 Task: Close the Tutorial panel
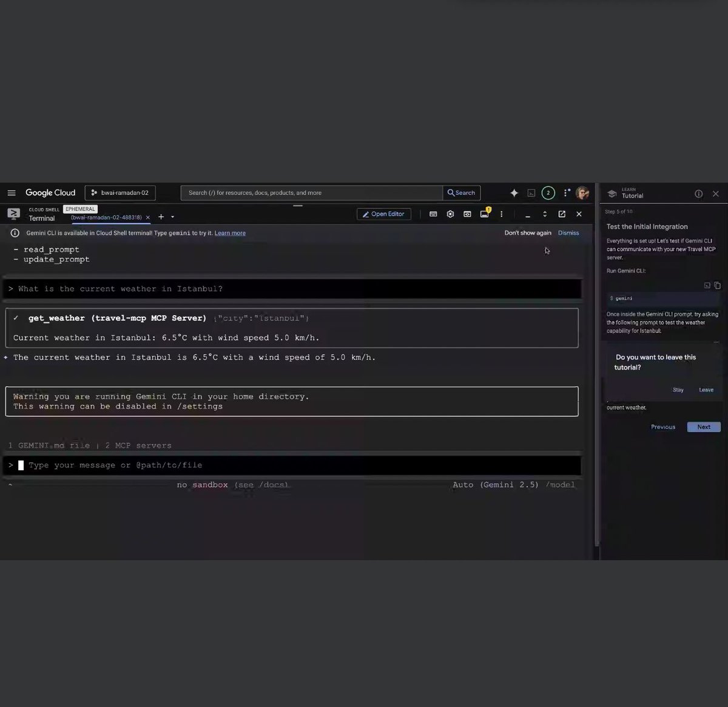point(716,194)
